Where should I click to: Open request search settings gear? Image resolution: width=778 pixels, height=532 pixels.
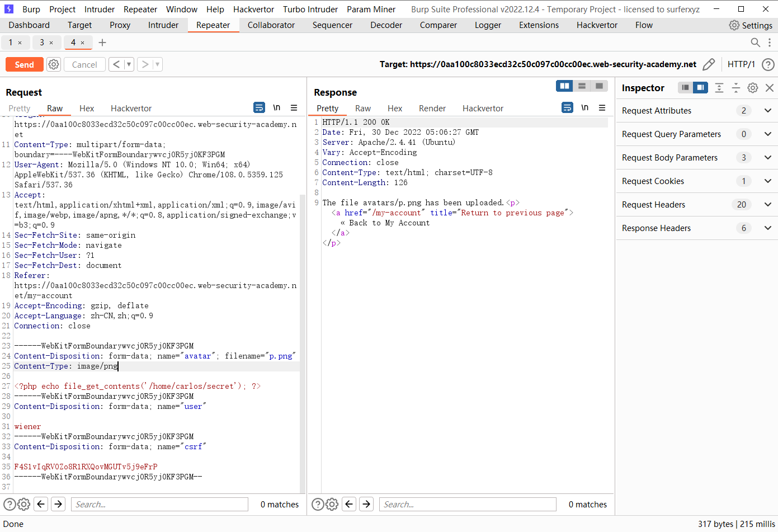(x=23, y=504)
